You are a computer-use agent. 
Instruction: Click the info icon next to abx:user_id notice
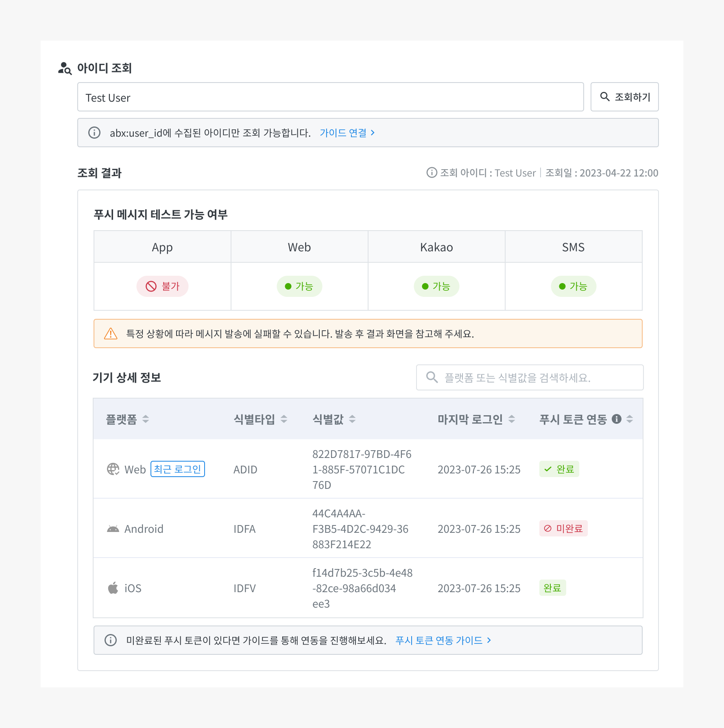(x=94, y=132)
